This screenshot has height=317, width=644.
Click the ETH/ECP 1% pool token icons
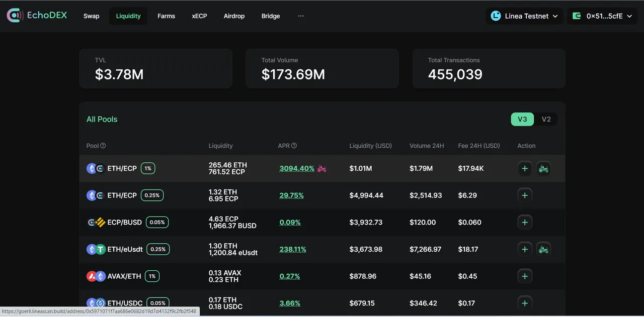96,168
